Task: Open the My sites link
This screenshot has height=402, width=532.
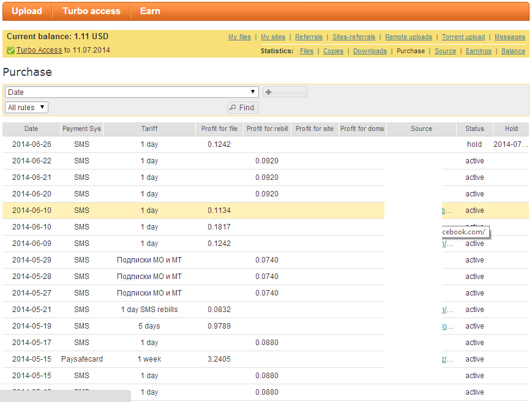Action: point(273,37)
